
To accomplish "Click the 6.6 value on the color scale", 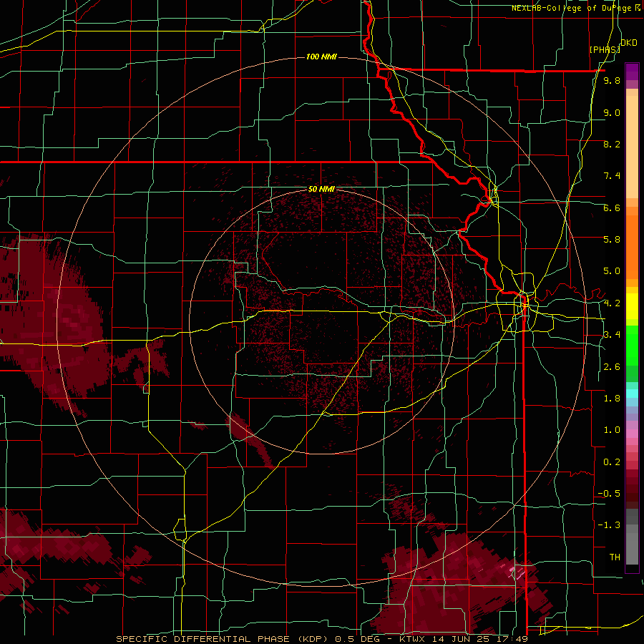I will click(x=612, y=208).
